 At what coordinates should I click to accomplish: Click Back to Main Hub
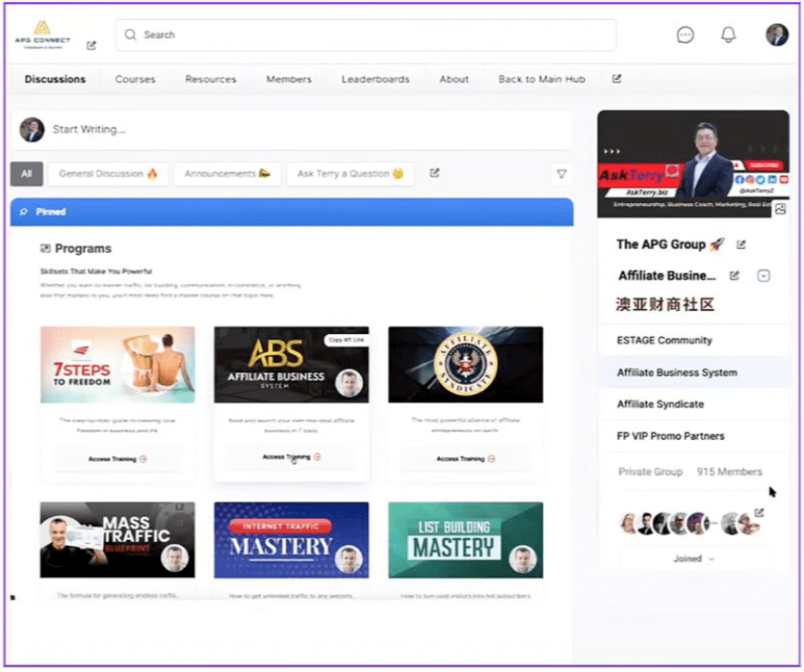[x=542, y=79]
